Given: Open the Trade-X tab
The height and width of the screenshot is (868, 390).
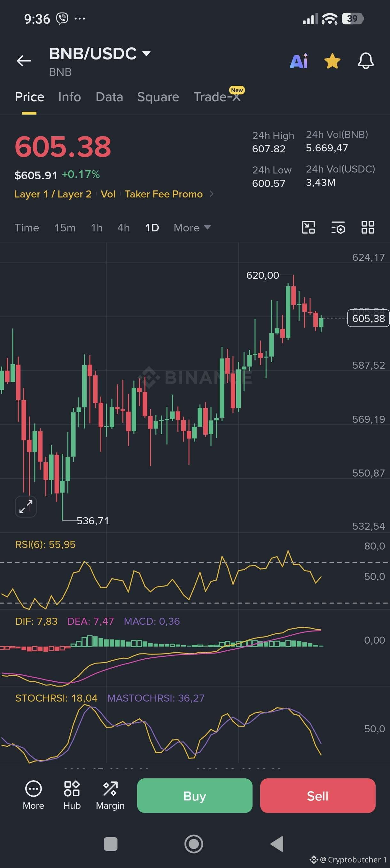Looking at the screenshot, I should [218, 96].
